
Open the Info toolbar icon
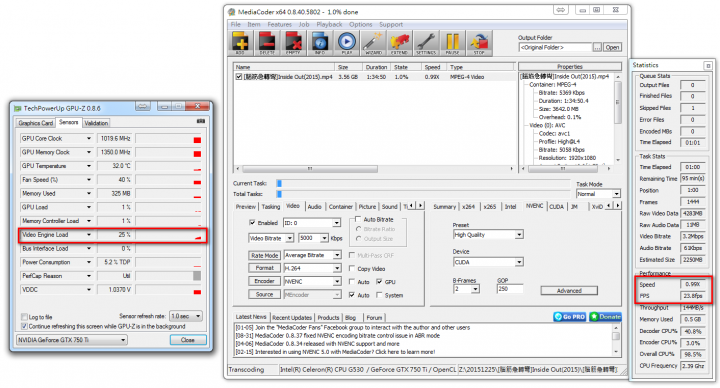pyautogui.click(x=320, y=43)
